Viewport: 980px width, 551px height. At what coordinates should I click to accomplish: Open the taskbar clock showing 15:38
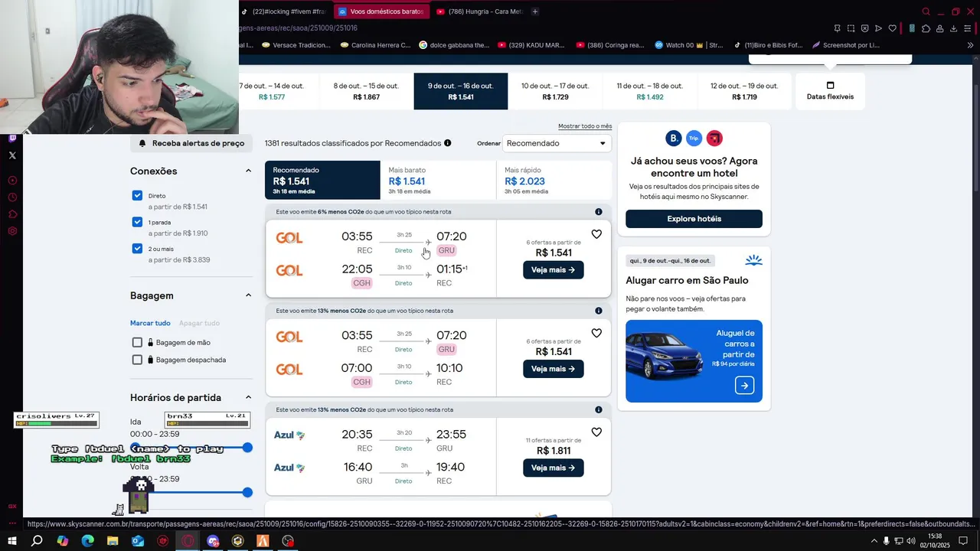935,541
